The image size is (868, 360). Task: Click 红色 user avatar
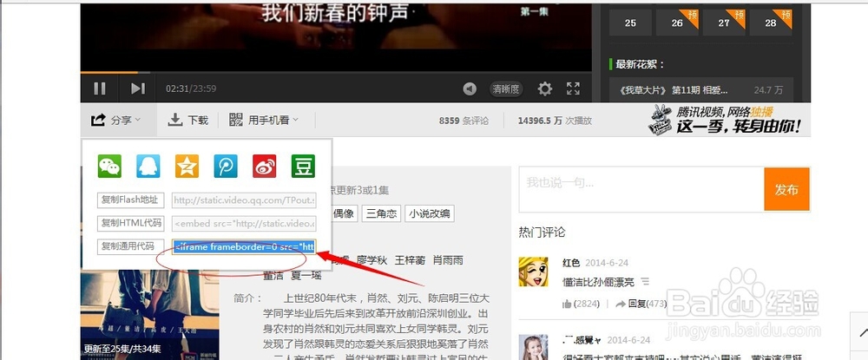(533, 272)
